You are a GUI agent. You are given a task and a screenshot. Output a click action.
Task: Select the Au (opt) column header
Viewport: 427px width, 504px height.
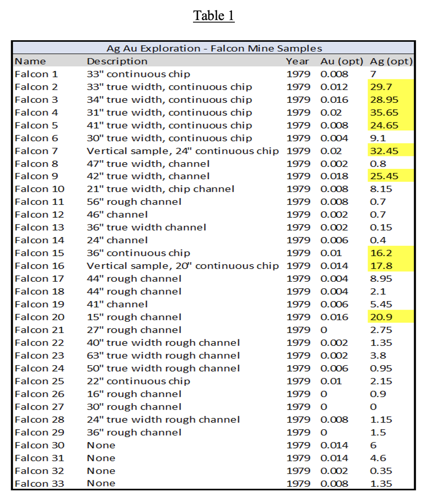341,61
